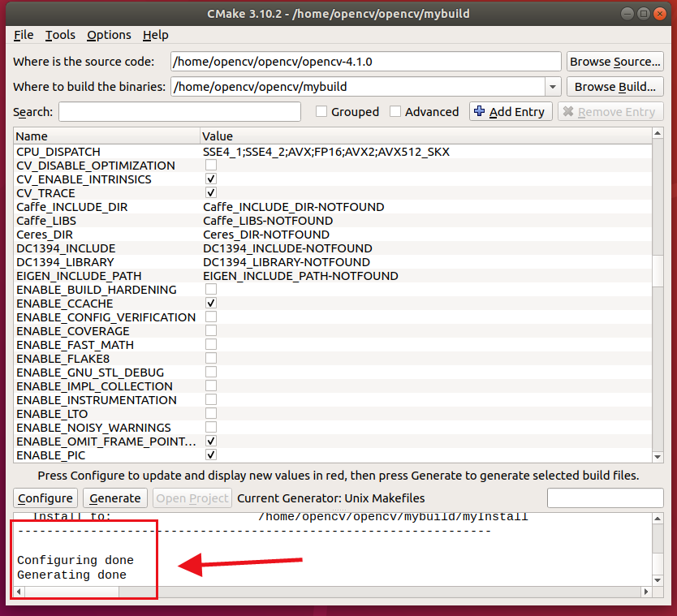Click the variables list scrollbar thumb

pos(658,270)
